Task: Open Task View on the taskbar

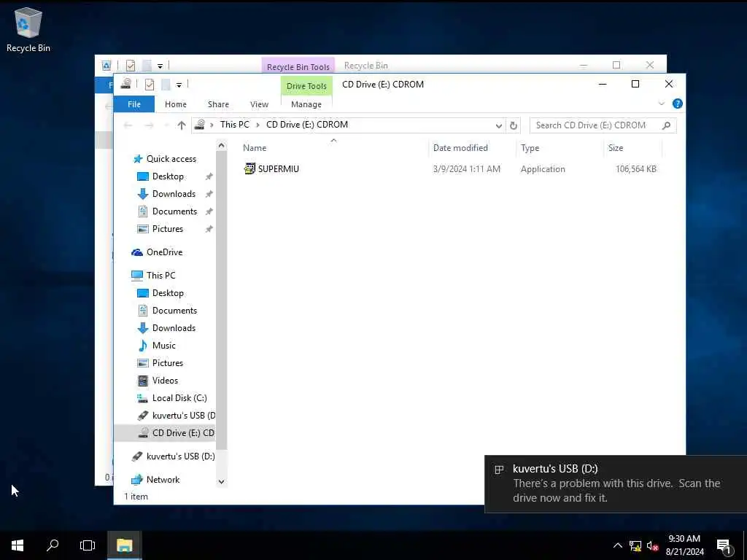Action: (88, 545)
